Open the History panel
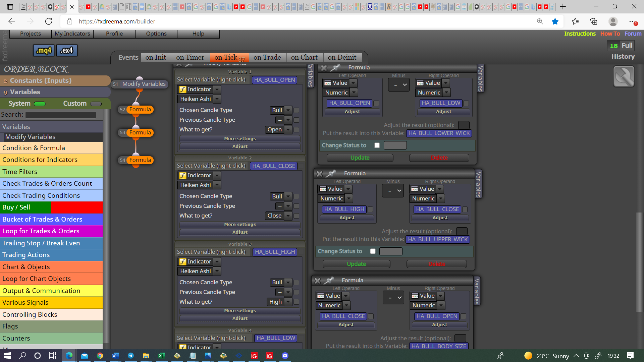 click(x=623, y=57)
